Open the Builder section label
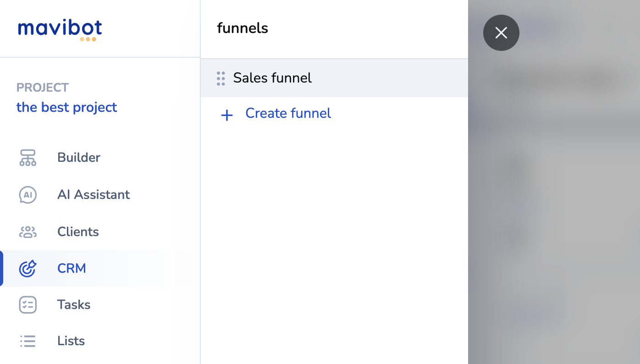The height and width of the screenshot is (364, 640). tap(79, 158)
